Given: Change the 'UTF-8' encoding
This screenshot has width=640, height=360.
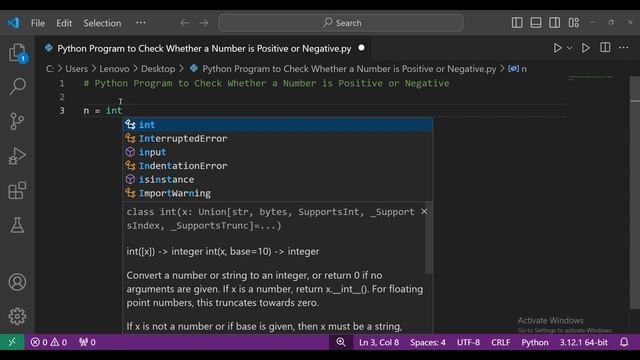Looking at the screenshot, I should coord(468,342).
